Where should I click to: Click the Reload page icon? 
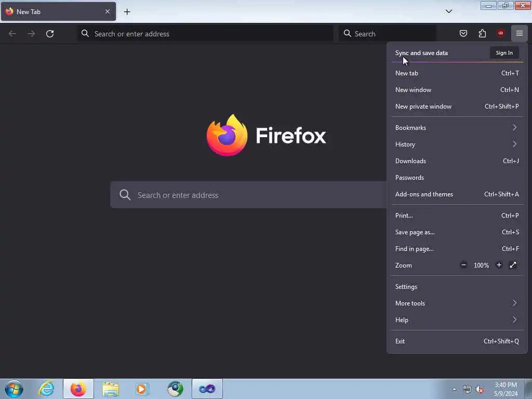50,34
